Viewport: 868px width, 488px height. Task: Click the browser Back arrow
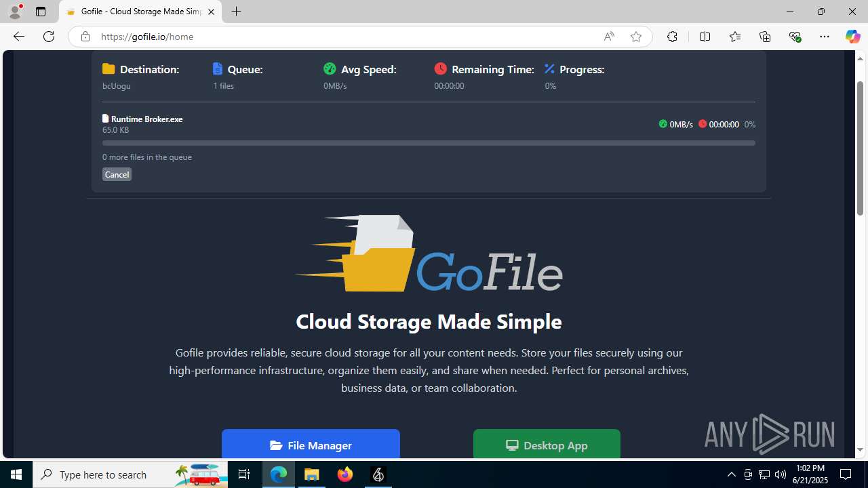[19, 37]
